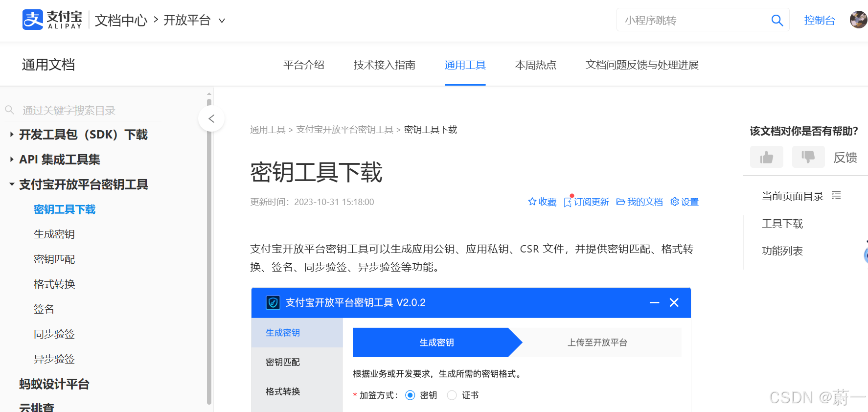Viewport: 868px width, 412px height.
Task: Open the 开放平台 dropdown arrow
Action: [222, 21]
